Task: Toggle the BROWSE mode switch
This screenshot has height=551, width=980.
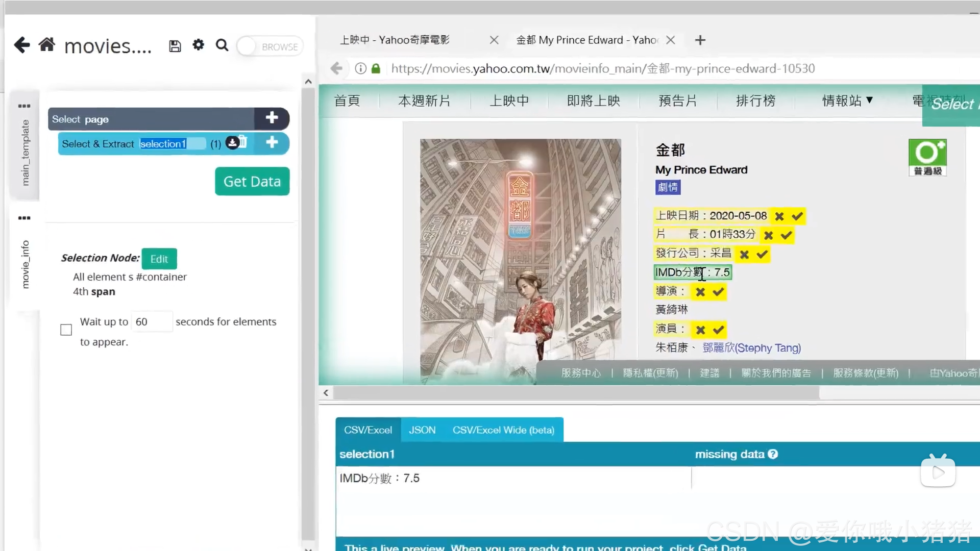Action: click(270, 46)
